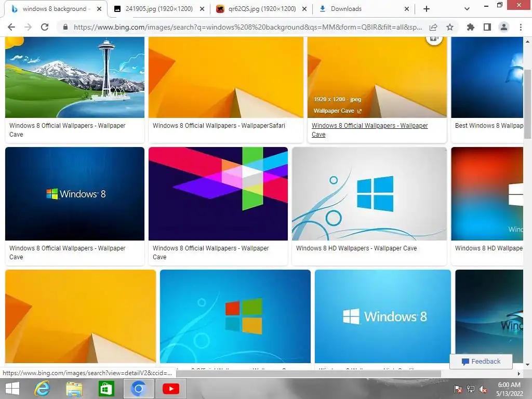
Task: Click the Feedback button
Action: (x=481, y=362)
